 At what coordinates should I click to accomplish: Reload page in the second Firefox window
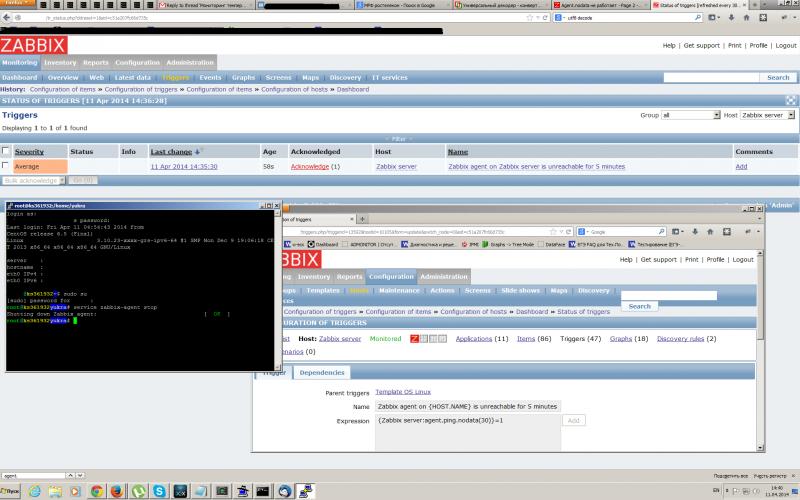point(568,232)
